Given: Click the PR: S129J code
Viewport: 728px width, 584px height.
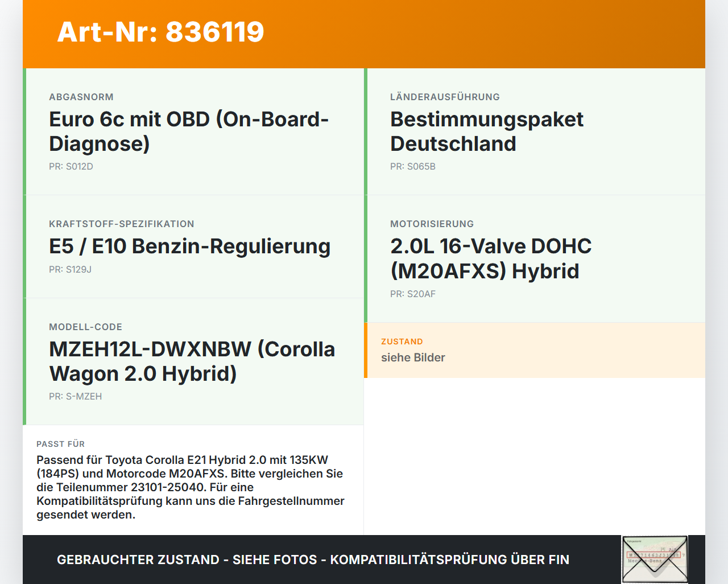Looking at the screenshot, I should coord(71,270).
